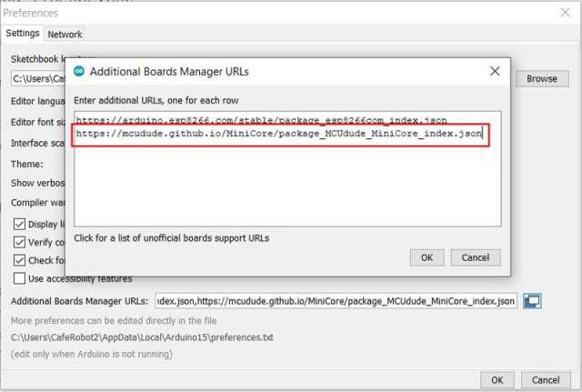Open the unofficial boards support URLs link
The height and width of the screenshot is (392, 582).
(x=171, y=238)
